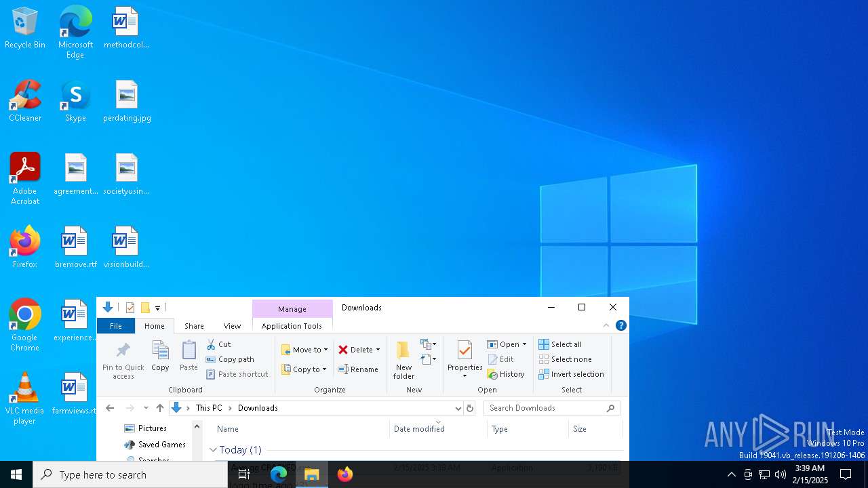Open file History from ribbon
The image size is (868, 488).
point(506,374)
